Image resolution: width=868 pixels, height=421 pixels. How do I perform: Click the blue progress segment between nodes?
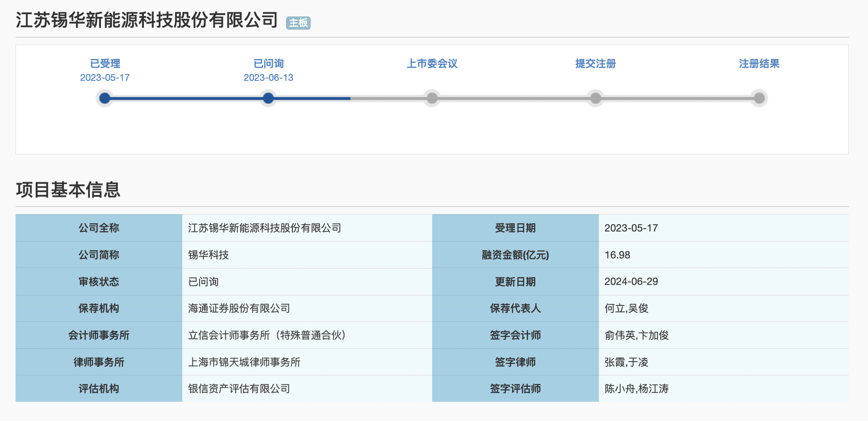click(x=183, y=98)
